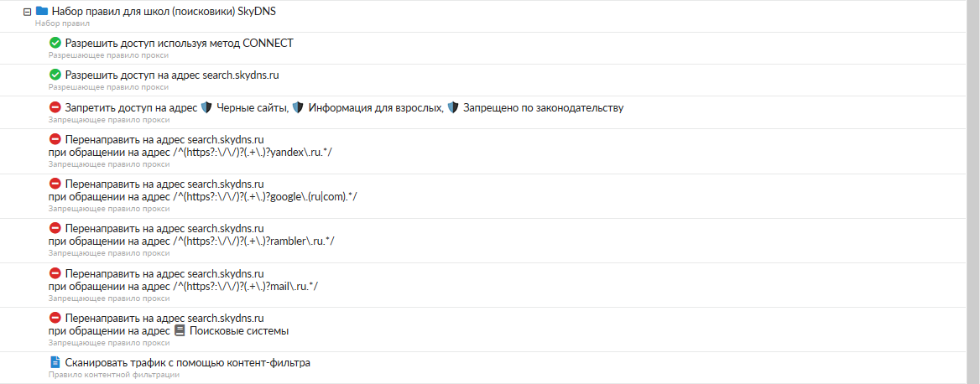Click shield icon before Запрещено по законодательству

[453, 107]
